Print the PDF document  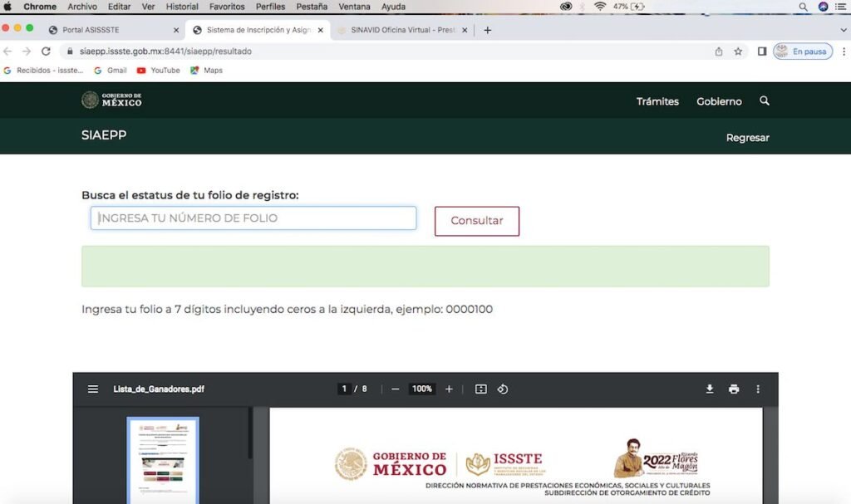[x=734, y=389]
